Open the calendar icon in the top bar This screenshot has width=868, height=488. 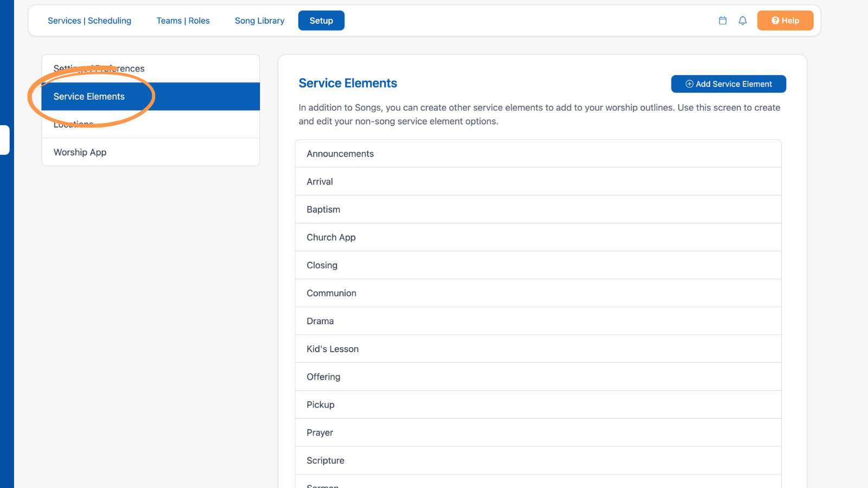tap(723, 21)
